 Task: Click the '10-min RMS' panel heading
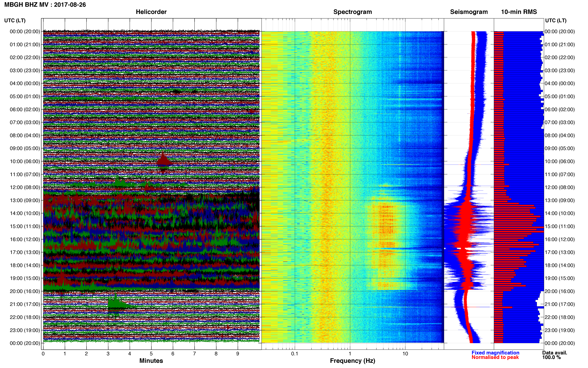coord(519,12)
